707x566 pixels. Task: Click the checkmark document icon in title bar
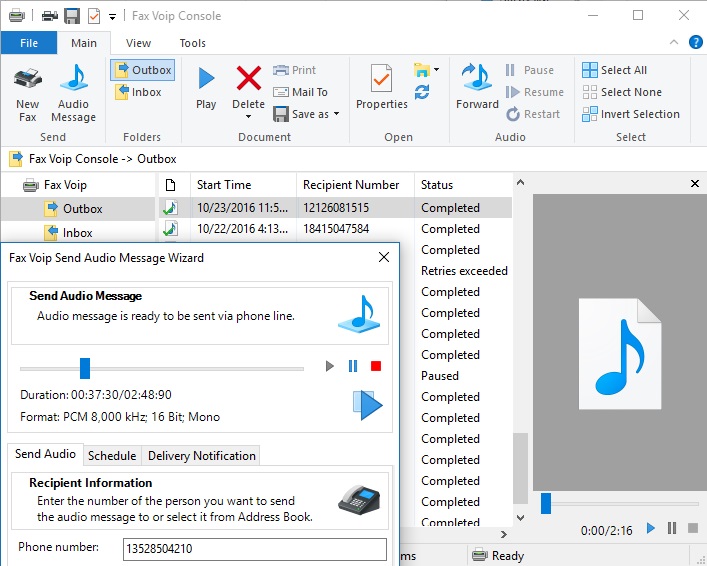[x=94, y=16]
